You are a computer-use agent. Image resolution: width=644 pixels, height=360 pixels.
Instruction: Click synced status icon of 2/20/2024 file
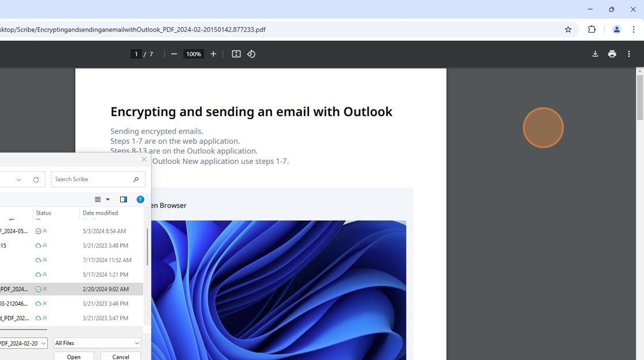click(x=38, y=289)
